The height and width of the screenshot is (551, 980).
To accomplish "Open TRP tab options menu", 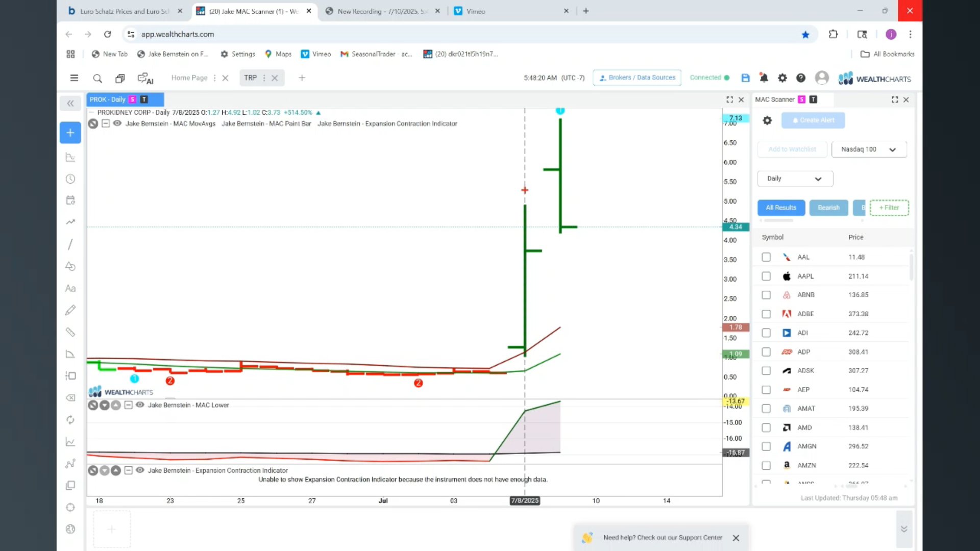I will pyautogui.click(x=264, y=78).
